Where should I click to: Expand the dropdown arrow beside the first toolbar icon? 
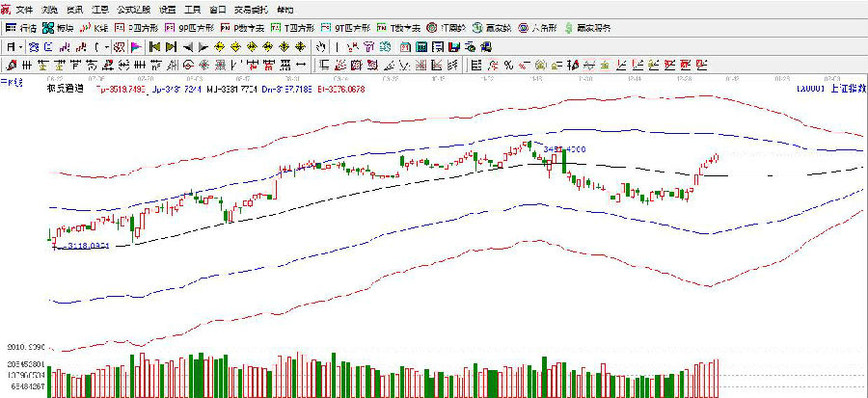21,46
